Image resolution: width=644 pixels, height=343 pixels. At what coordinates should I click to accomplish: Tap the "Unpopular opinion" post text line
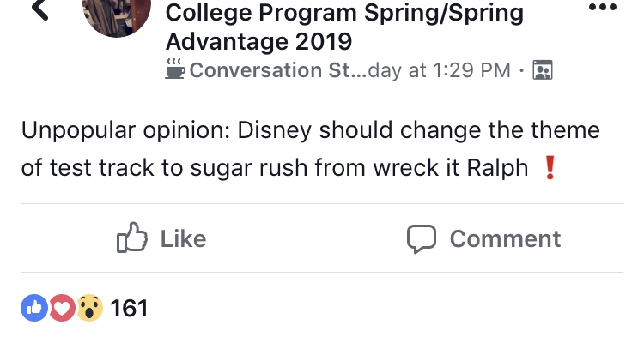coord(309,131)
